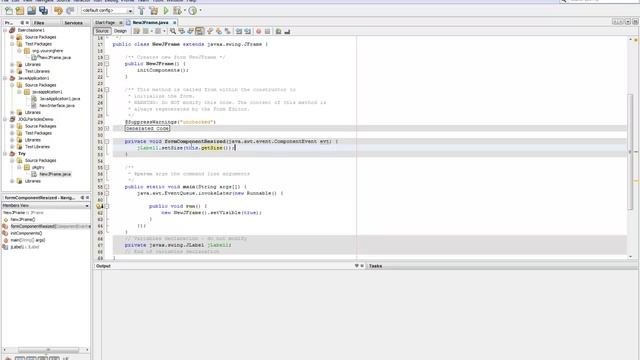Click the editor Find Selection magnifier icon
This screenshot has height=360, width=640.
(173, 31)
